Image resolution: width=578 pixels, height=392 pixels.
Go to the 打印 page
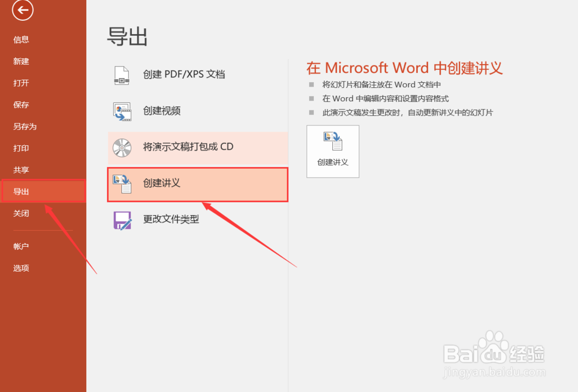(x=21, y=148)
